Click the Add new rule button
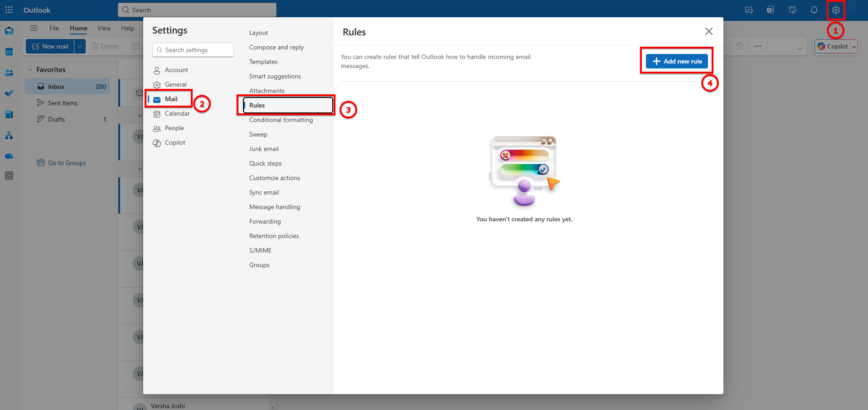Image resolution: width=868 pixels, height=410 pixels. (x=676, y=61)
